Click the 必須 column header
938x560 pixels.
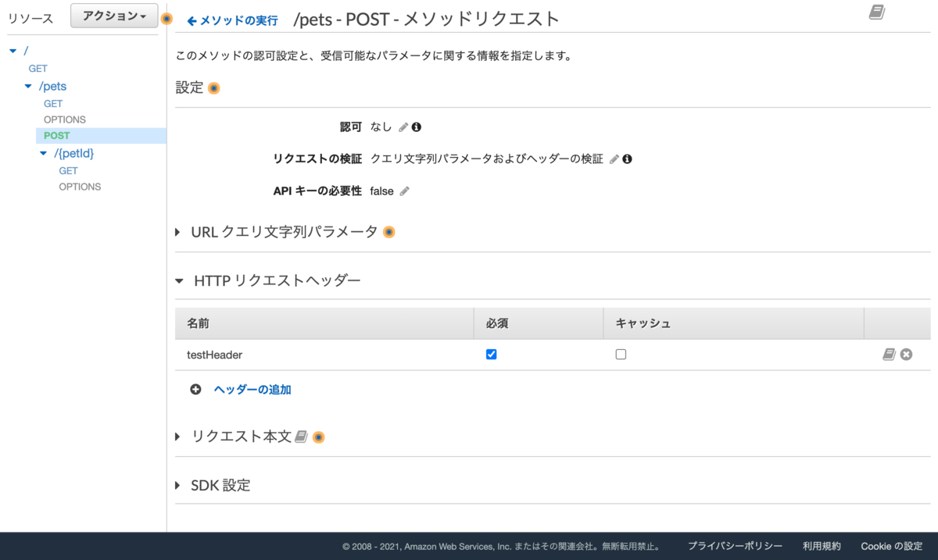point(539,323)
